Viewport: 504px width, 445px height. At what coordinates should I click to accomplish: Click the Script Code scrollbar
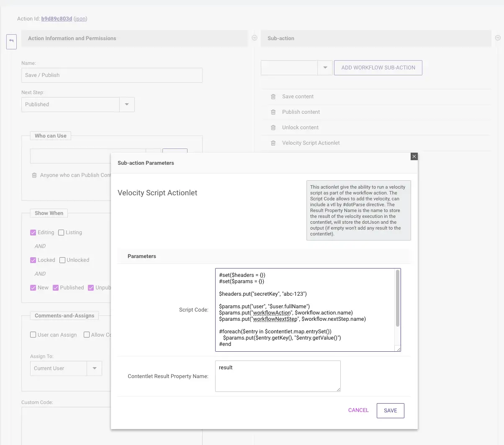pyautogui.click(x=397, y=299)
